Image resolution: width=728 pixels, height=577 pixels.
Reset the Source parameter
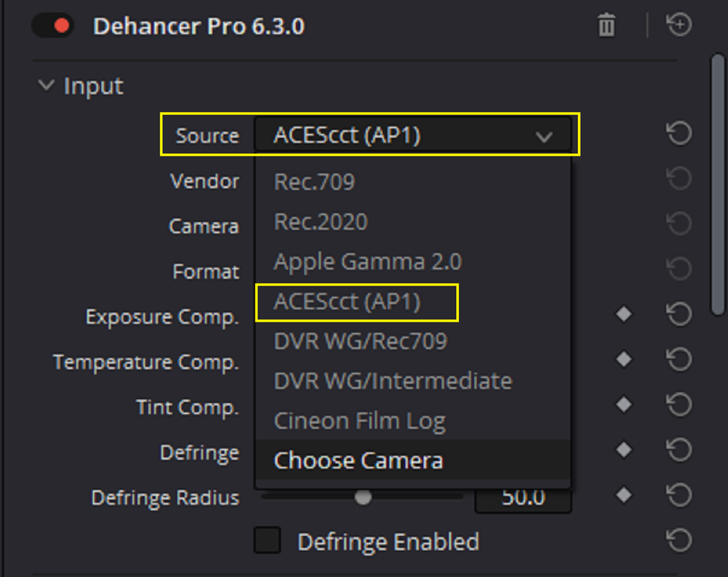tap(679, 133)
